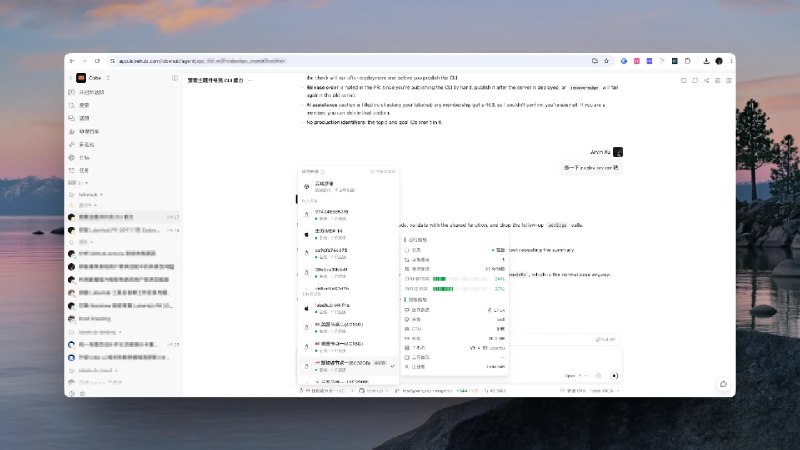Open the highlighted conversation in the sidebar
This screenshot has width=800, height=450.
point(124,217)
